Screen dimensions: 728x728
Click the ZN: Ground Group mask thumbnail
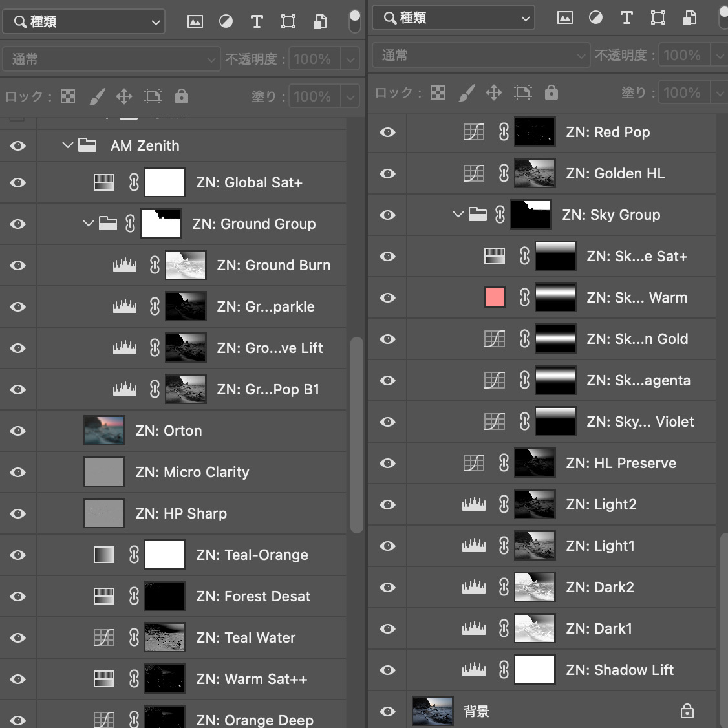click(x=161, y=224)
